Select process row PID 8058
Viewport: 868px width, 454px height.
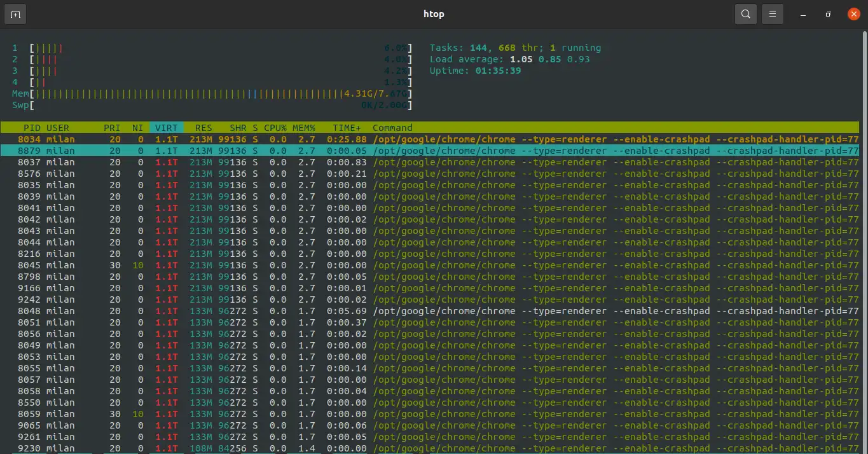pos(430,391)
